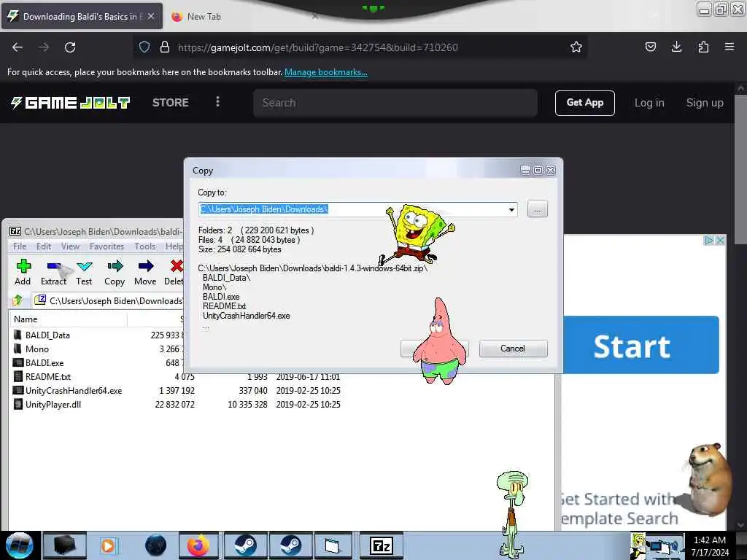Click the Windows Start orb
Viewport: 747px width, 560px height.
coord(19,545)
